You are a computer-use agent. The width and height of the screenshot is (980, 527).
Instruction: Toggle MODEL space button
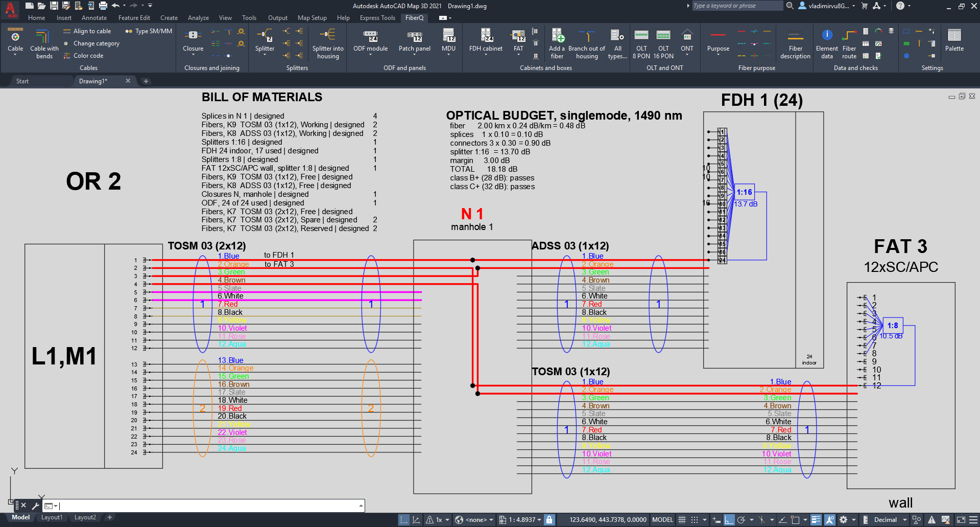click(x=662, y=520)
